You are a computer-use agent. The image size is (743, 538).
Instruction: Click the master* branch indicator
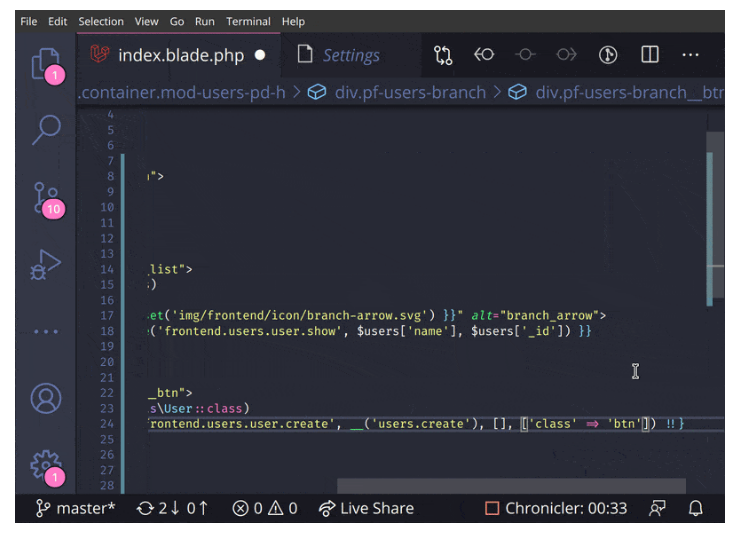76,509
